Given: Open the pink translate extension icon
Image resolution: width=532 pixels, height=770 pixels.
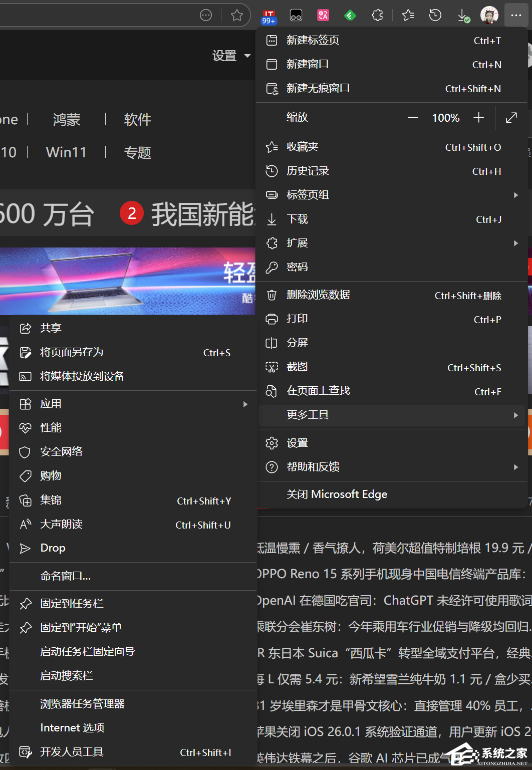Looking at the screenshot, I should [x=323, y=15].
